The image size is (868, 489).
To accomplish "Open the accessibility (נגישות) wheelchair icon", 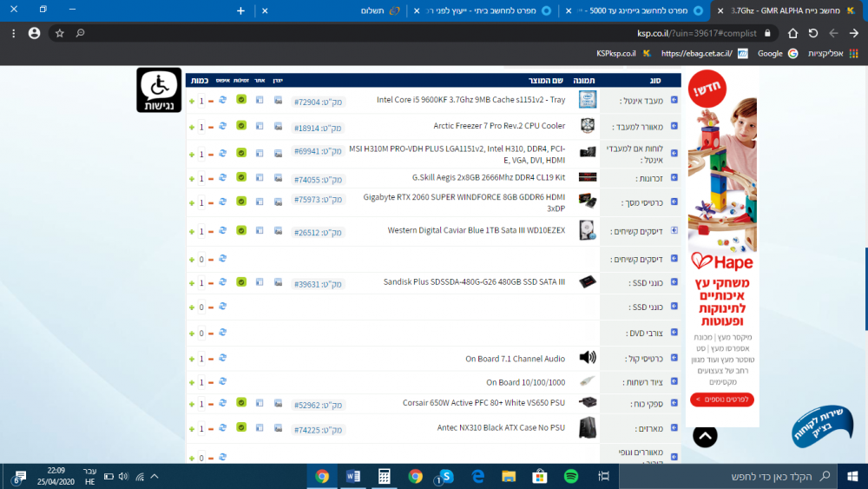I will coord(159,89).
